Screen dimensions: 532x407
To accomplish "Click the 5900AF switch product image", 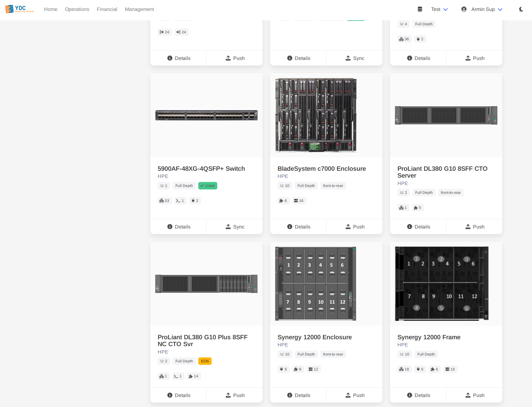I will (206, 115).
